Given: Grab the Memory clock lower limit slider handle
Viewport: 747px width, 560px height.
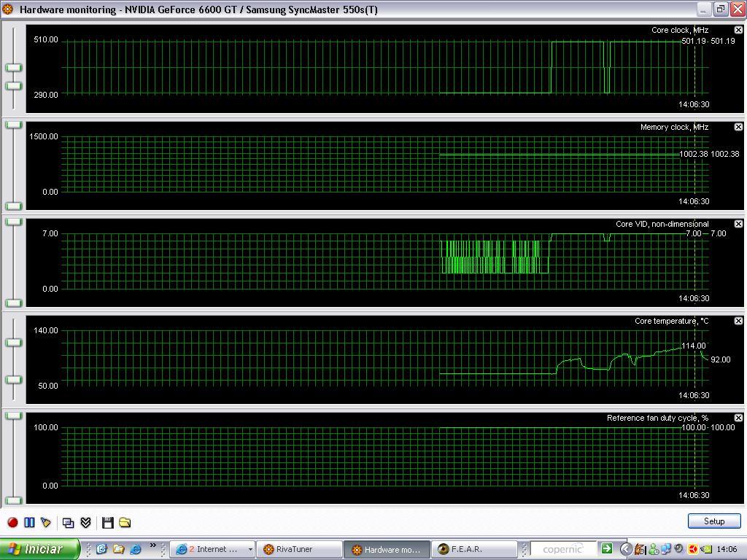Looking at the screenshot, I should [14, 206].
